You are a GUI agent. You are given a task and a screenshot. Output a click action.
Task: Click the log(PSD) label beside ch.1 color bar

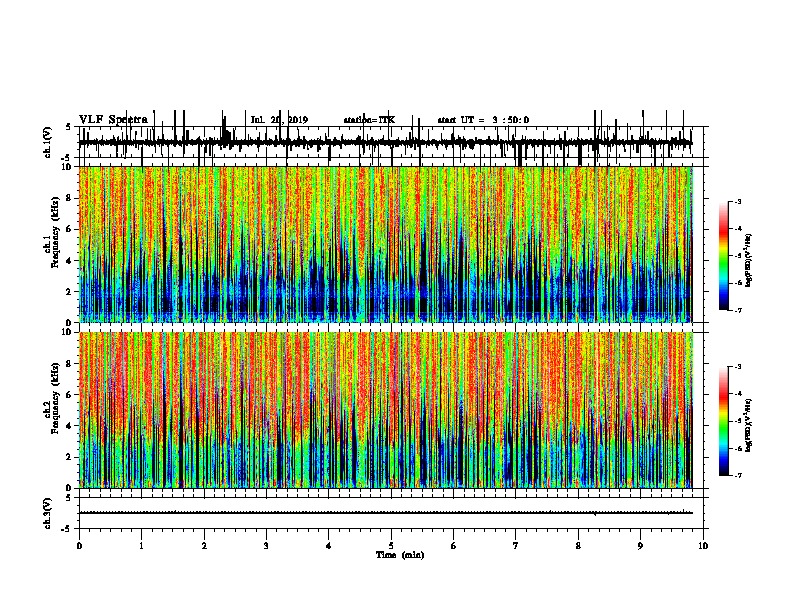748,261
